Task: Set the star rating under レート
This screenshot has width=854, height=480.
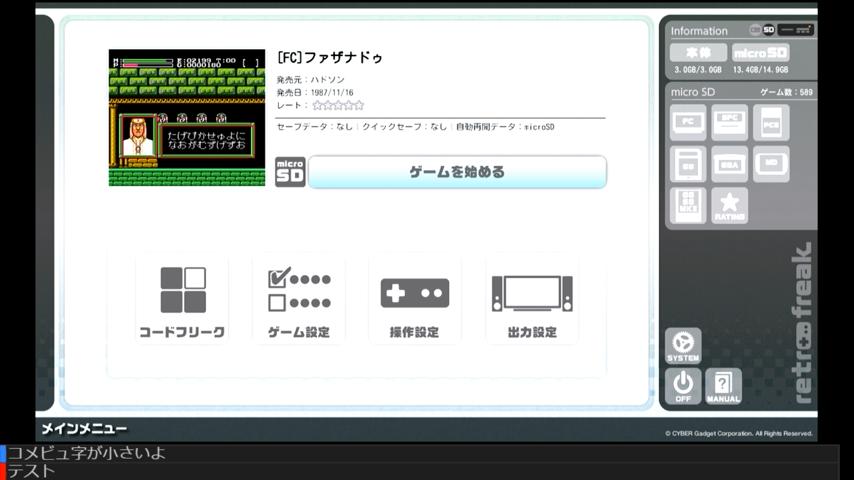Action: 338,105
